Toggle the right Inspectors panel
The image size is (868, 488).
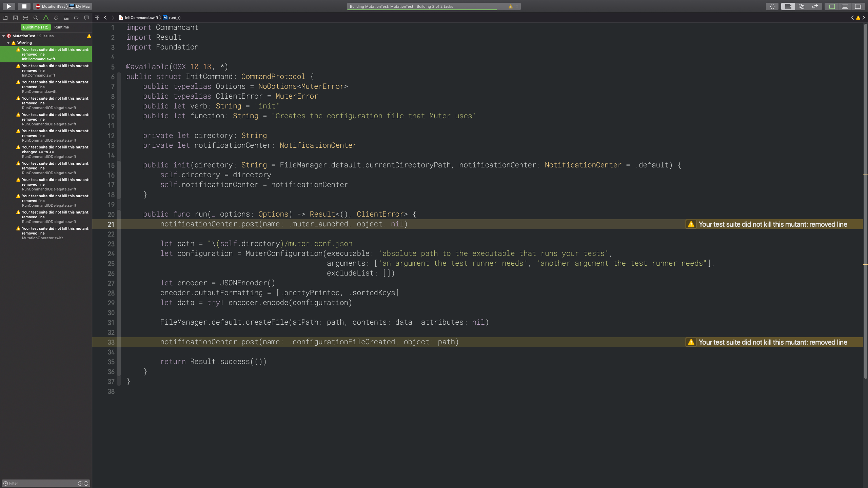[x=858, y=6]
